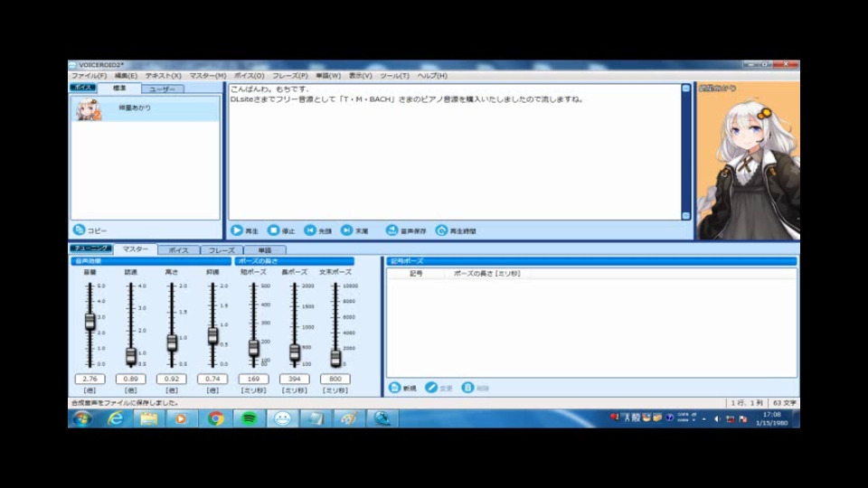Viewport: 868px width, 488px height.
Task: Play the text with the 再生 button
Action: click(245, 230)
